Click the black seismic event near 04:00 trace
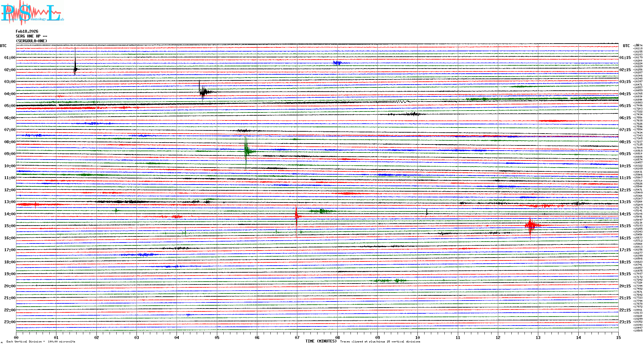 pos(203,92)
